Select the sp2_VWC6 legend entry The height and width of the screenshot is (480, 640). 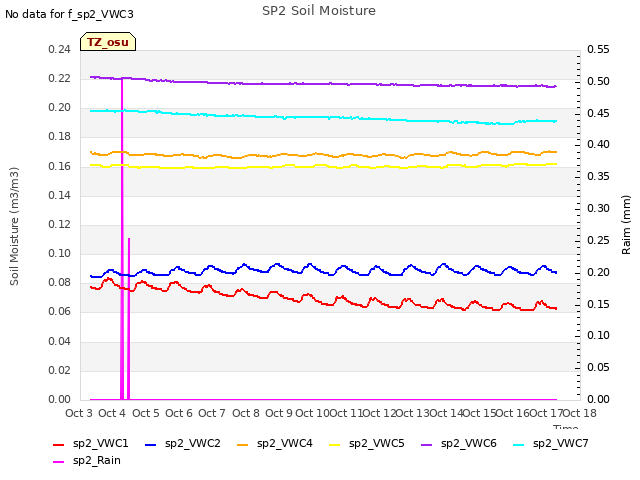pyautogui.click(x=459, y=443)
